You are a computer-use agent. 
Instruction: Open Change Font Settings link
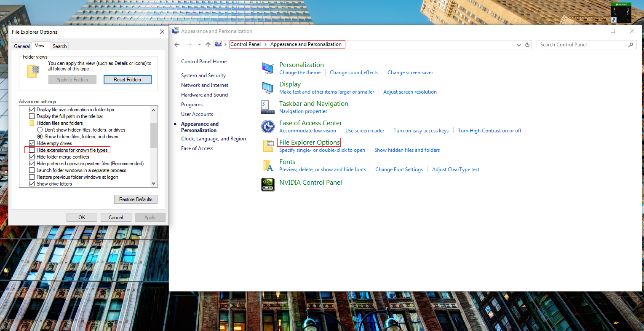[x=399, y=170]
